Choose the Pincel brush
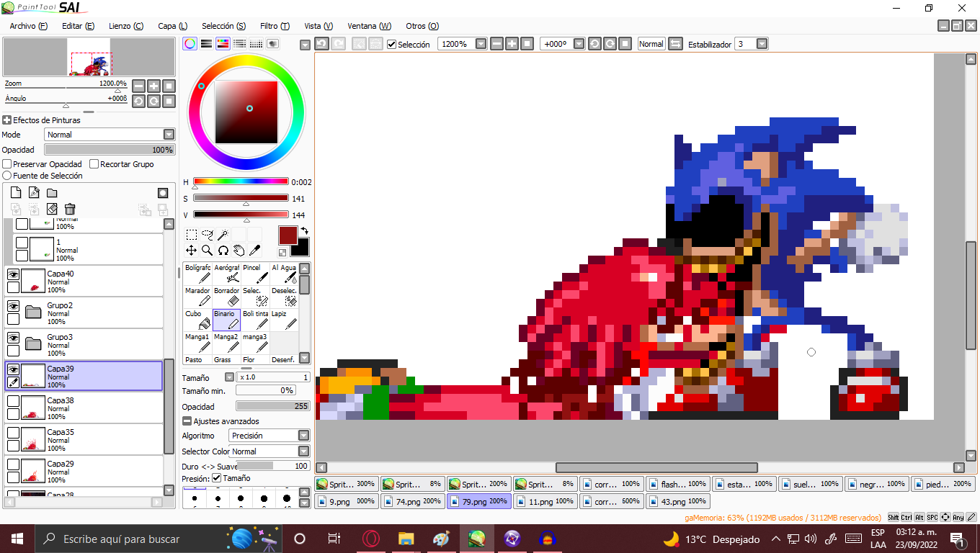This screenshot has width=980, height=553. [255, 274]
